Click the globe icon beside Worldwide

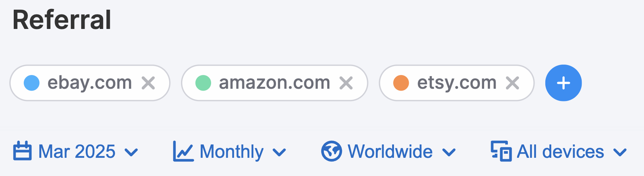point(331,151)
